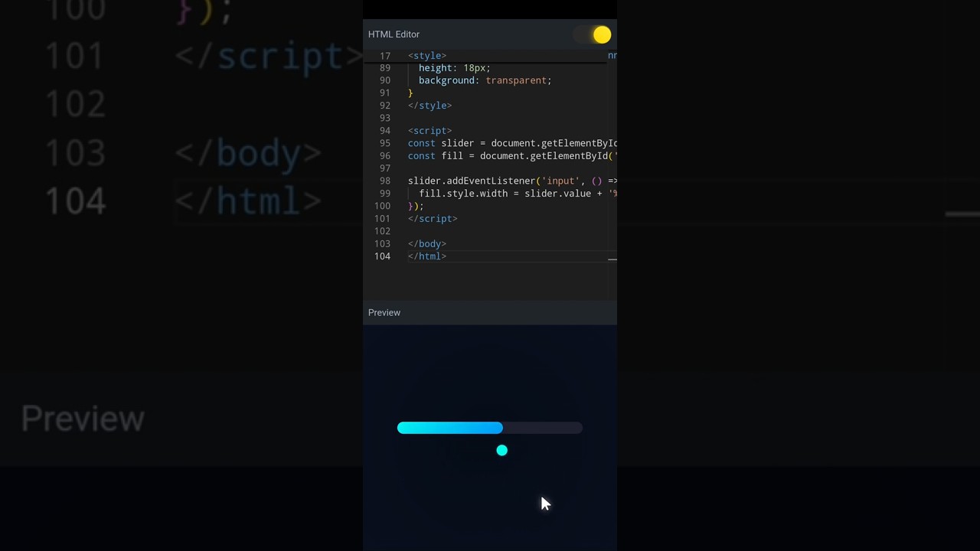Image resolution: width=980 pixels, height=551 pixels.
Task: Click line number 93 in the gutter
Action: pyautogui.click(x=385, y=118)
